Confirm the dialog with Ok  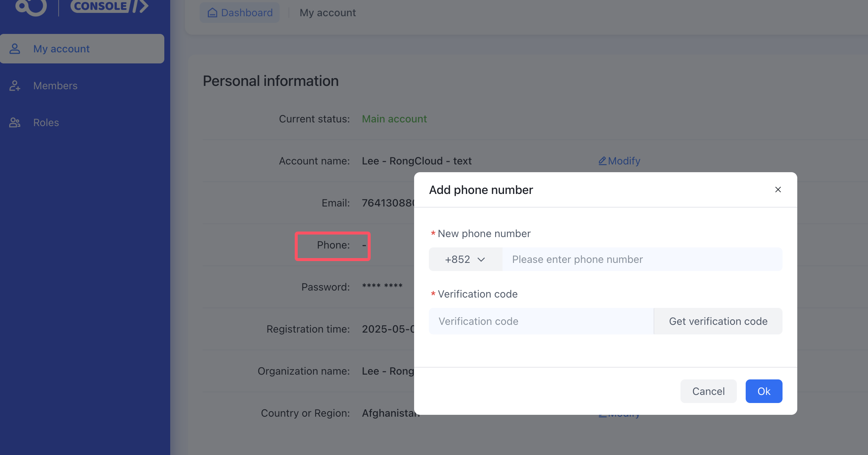[764, 391]
